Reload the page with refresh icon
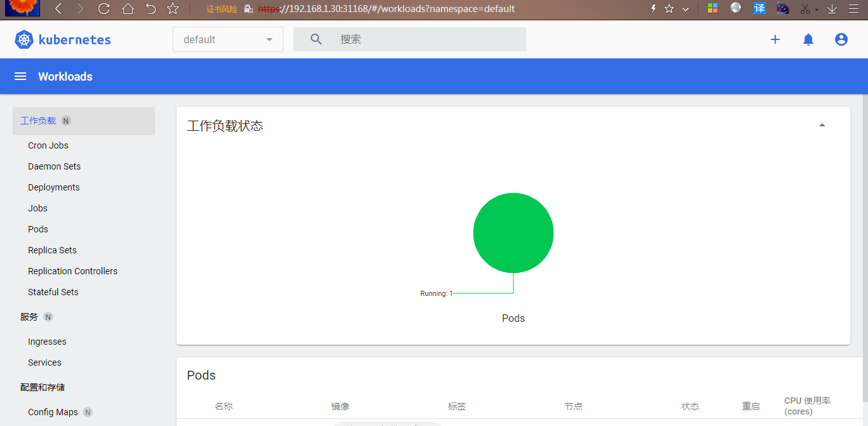 [x=104, y=9]
